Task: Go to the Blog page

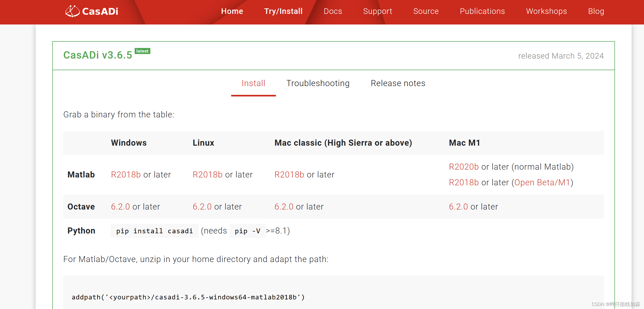Action: click(596, 11)
